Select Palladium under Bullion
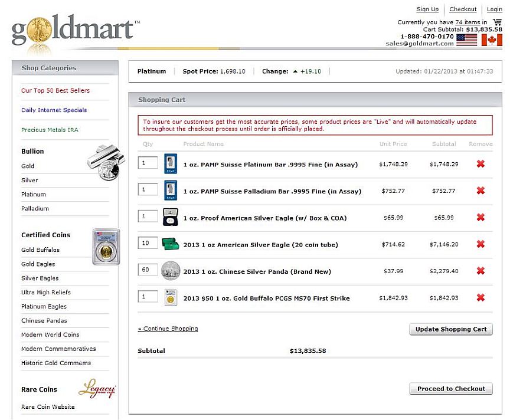Image resolution: width=510 pixels, height=420 pixels. pos(35,208)
